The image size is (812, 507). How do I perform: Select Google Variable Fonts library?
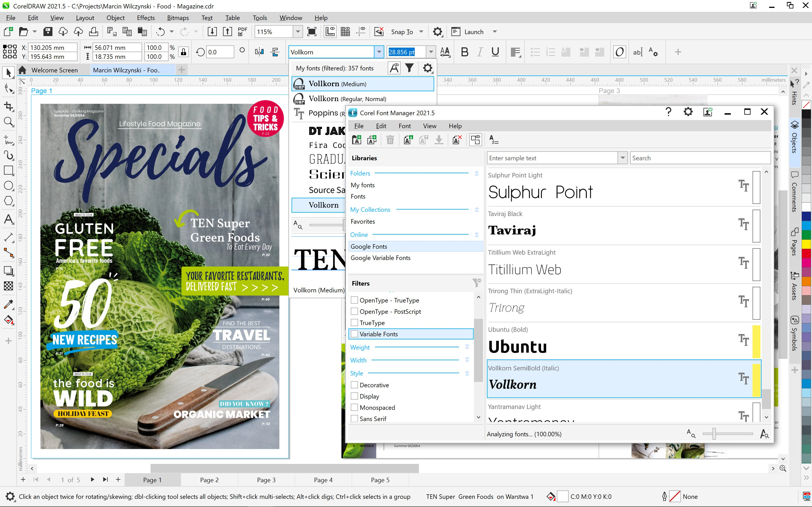380,258
